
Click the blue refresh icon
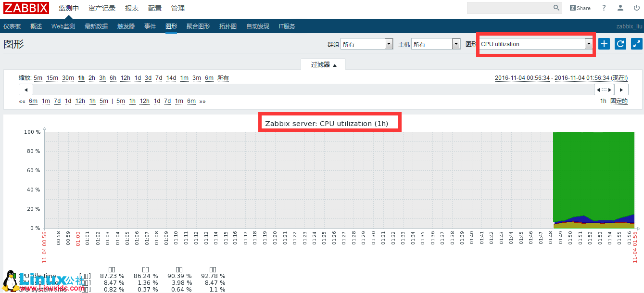click(x=620, y=44)
